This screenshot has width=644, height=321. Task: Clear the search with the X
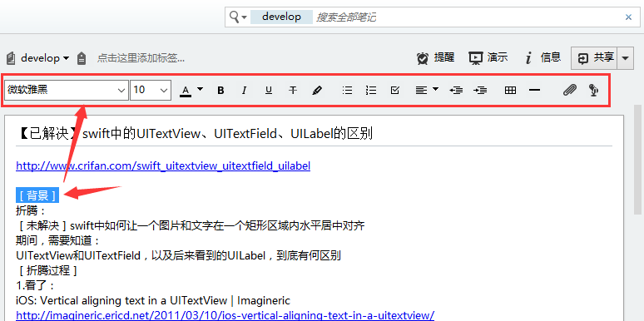pos(628,17)
